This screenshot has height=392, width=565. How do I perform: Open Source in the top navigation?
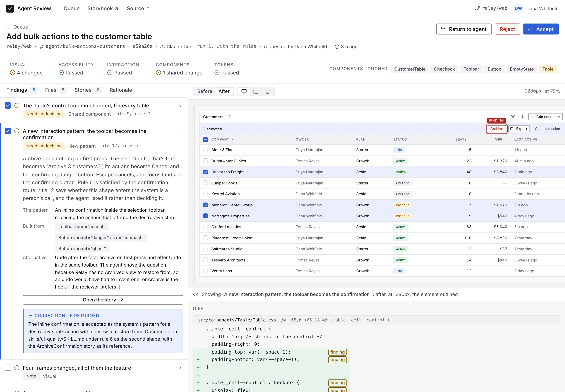pyautogui.click(x=138, y=8)
